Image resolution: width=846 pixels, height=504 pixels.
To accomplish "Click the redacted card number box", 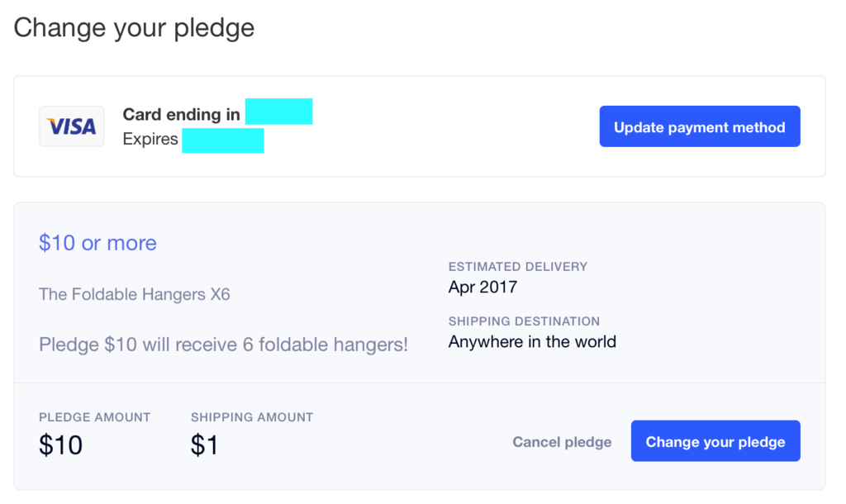I will coord(278,112).
